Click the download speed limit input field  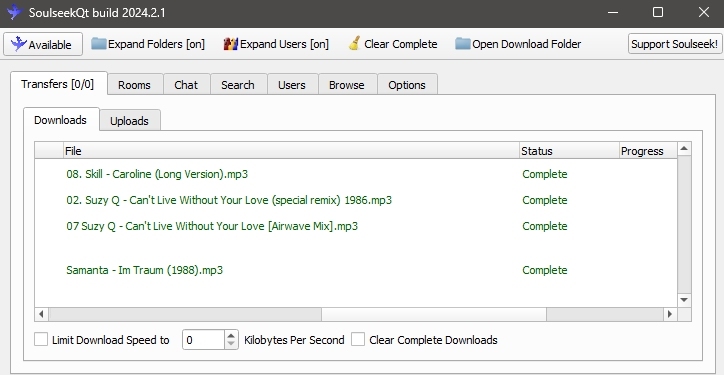(204, 340)
